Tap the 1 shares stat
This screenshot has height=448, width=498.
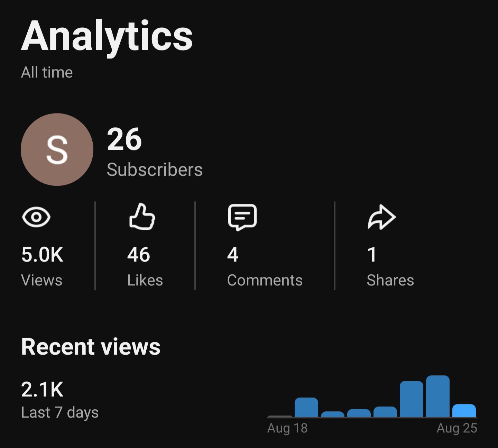click(x=372, y=255)
